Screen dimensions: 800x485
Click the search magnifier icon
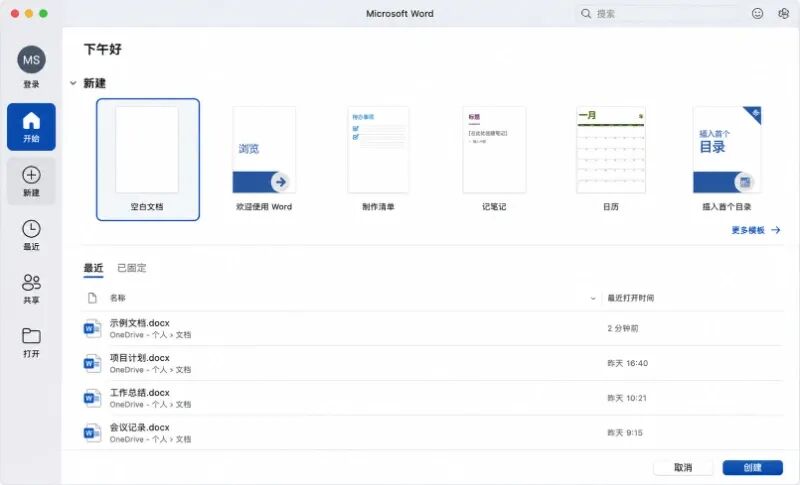point(586,13)
